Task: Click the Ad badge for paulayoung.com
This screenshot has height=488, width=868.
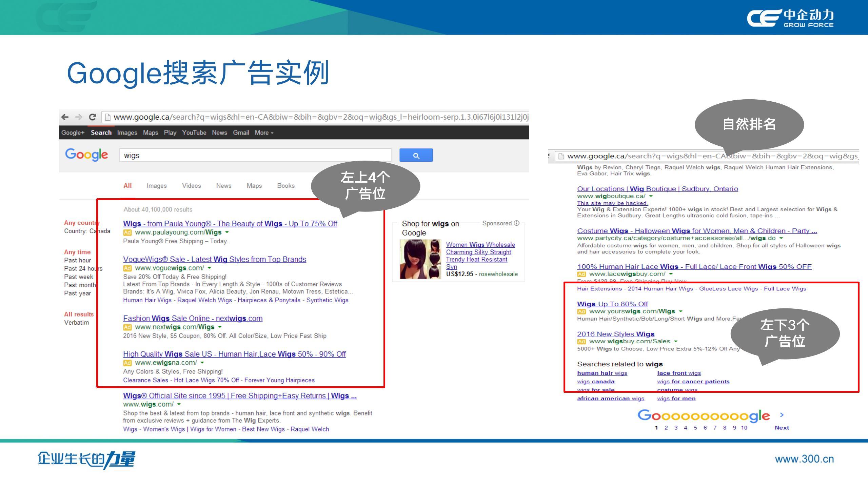Action: 127,232
